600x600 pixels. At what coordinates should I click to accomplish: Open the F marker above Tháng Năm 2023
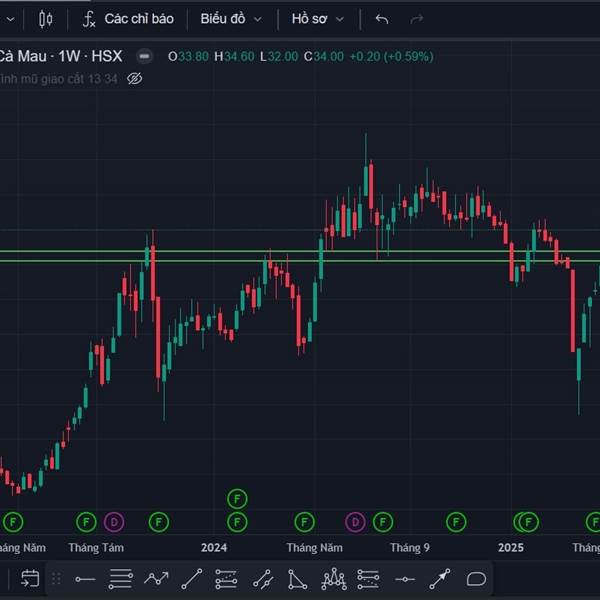[13, 522]
